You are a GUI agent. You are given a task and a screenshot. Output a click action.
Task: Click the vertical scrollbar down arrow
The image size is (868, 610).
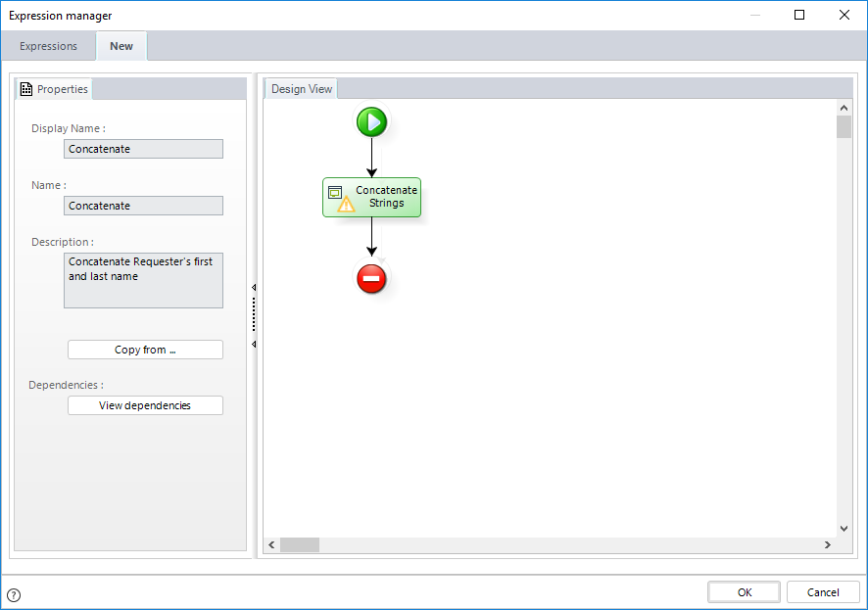844,529
